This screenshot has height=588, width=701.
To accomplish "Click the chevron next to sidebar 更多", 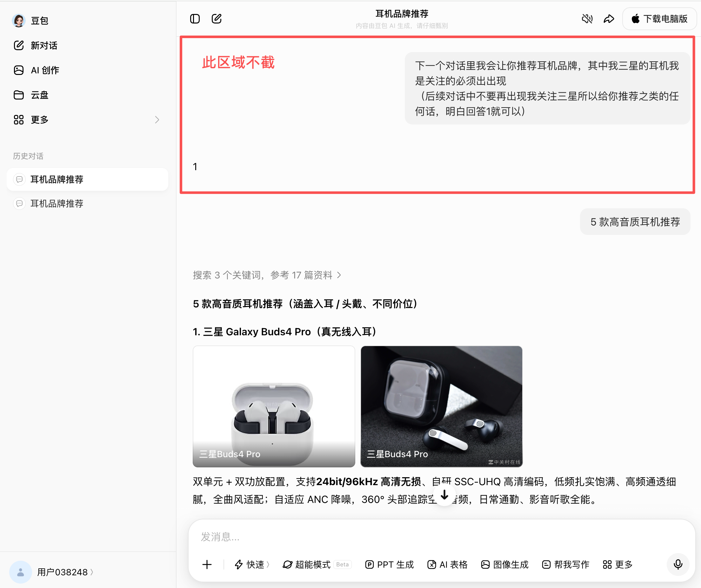I will point(157,119).
